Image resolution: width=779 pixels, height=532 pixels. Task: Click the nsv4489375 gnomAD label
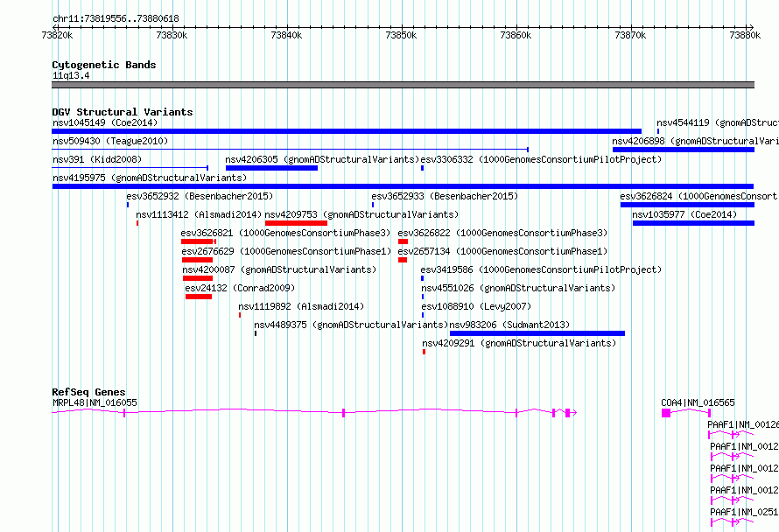(351, 325)
